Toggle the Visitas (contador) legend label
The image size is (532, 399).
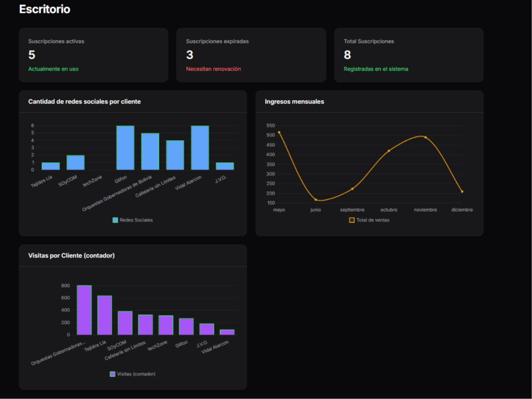click(x=136, y=374)
